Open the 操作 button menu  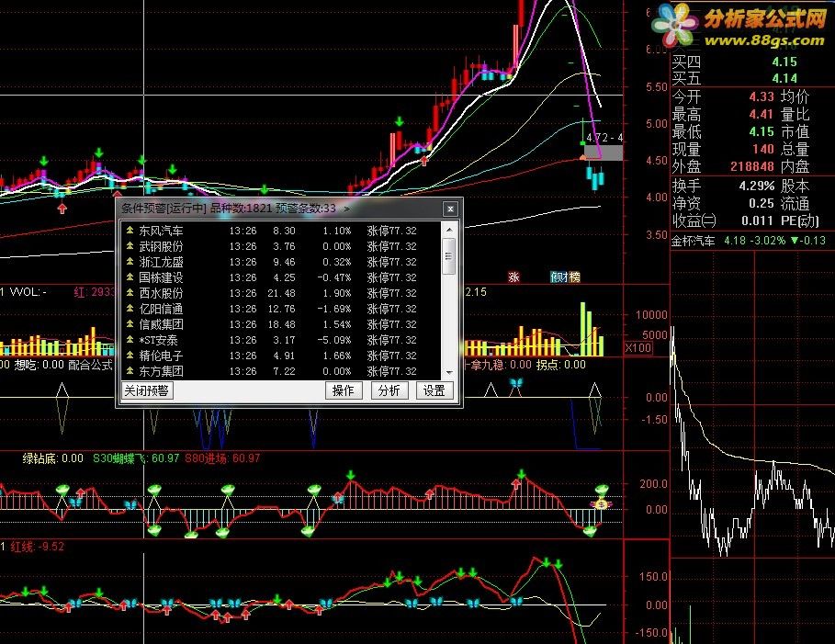[343, 391]
